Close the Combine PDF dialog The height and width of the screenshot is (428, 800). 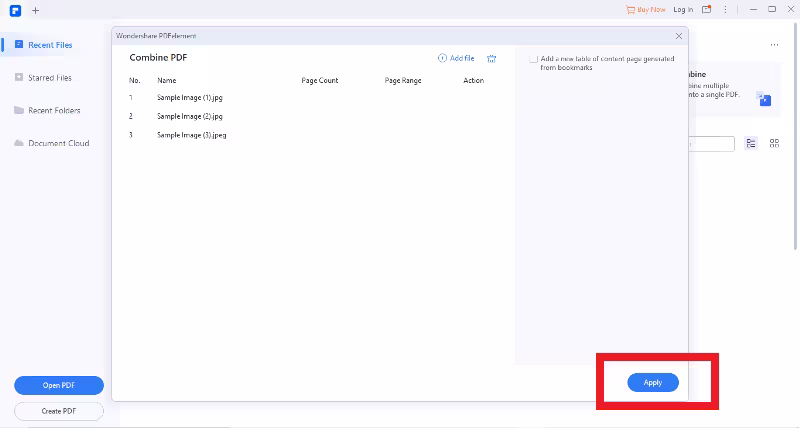[679, 36]
